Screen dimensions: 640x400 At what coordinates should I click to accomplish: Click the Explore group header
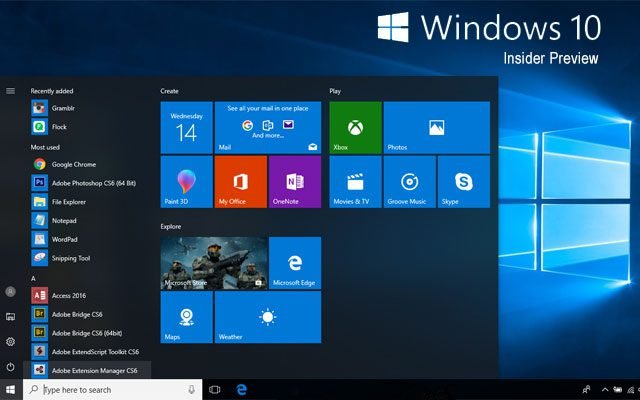click(171, 227)
